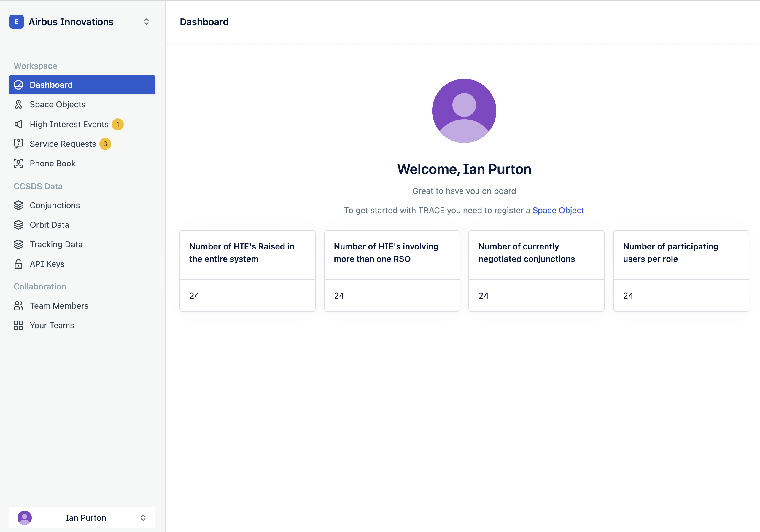This screenshot has width=760, height=532.
Task: Click the Space Object hyperlink
Action: [558, 211]
